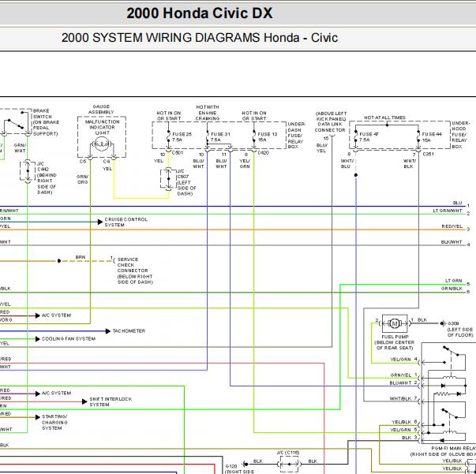Click the 'UNDER-HOOD FUSE/RELAY BOX' label
This screenshot has height=474, width=476.
pos(461,135)
